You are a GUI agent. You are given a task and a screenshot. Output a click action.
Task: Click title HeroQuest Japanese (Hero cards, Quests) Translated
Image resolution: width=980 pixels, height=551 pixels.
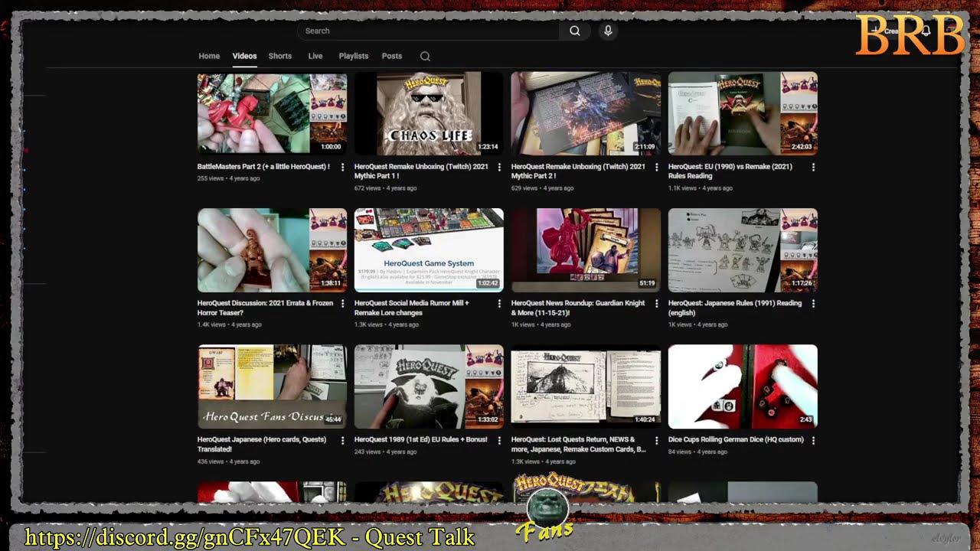point(262,445)
